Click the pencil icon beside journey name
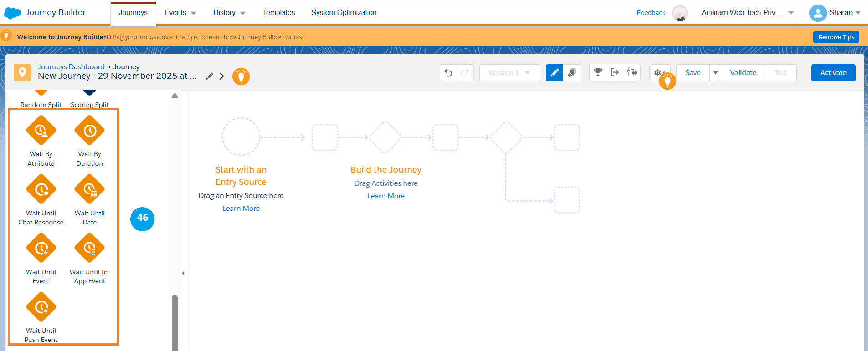The width and height of the screenshot is (868, 351). [x=210, y=76]
